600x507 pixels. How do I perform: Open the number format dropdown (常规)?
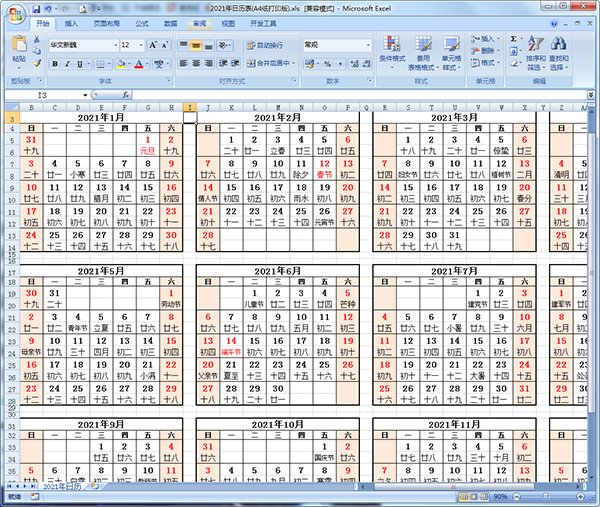tap(368, 45)
